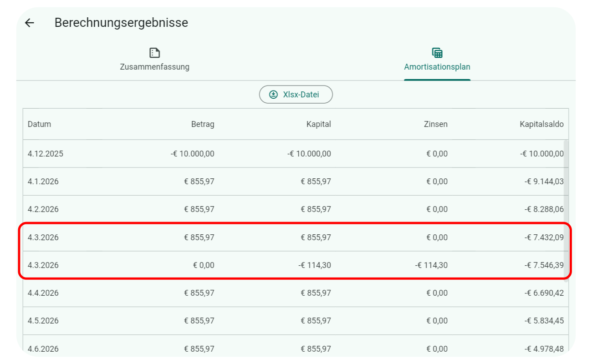Image resolution: width=592 pixels, height=364 pixels.
Task: Click the Kapitalsaldo column header
Action: point(542,124)
